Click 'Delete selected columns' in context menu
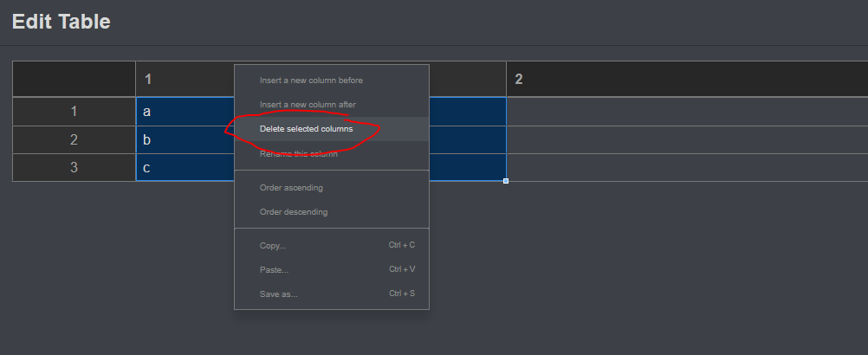 click(x=306, y=129)
